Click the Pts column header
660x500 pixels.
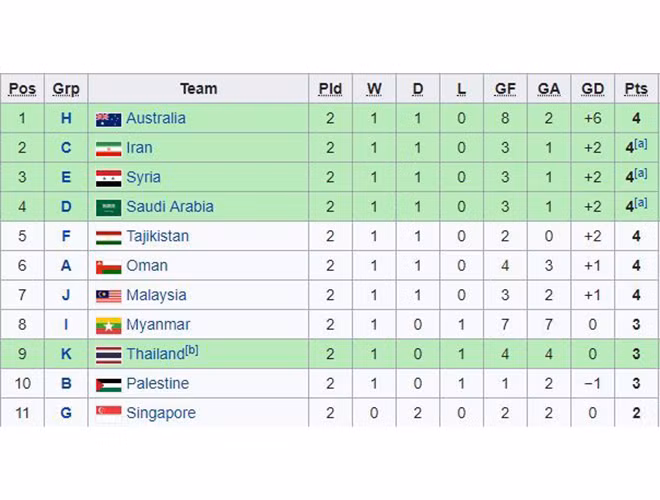636,89
